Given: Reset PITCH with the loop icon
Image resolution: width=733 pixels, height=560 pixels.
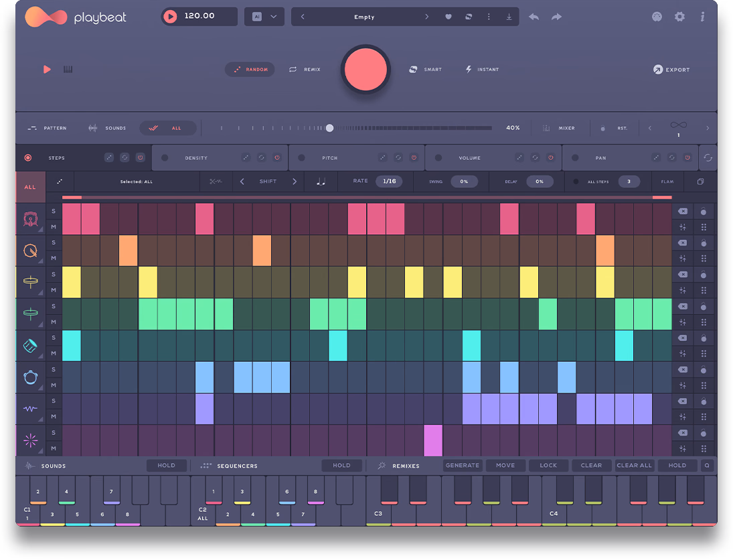Looking at the screenshot, I should click(398, 157).
